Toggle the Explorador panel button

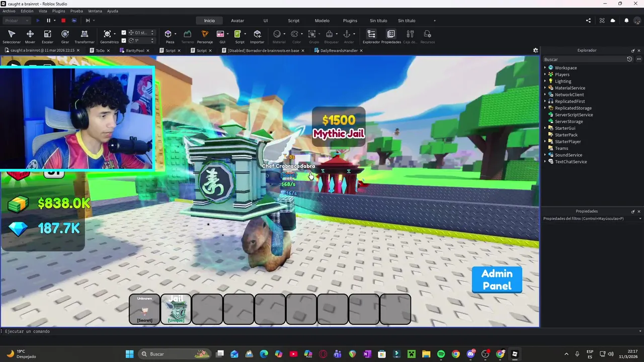coord(371,36)
